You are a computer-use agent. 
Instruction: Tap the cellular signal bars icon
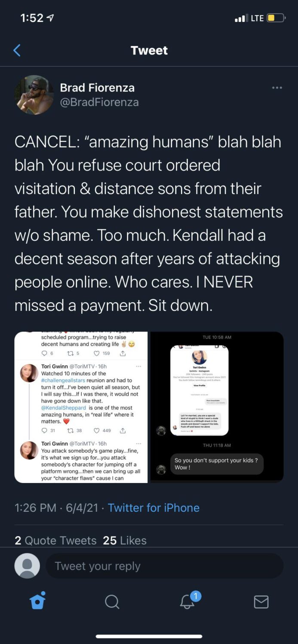point(240,18)
